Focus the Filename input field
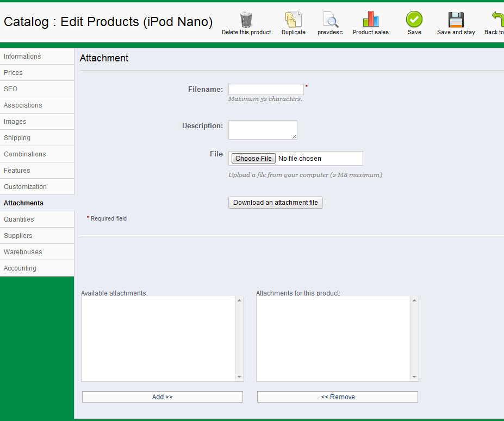The height and width of the screenshot is (421, 504). point(266,90)
